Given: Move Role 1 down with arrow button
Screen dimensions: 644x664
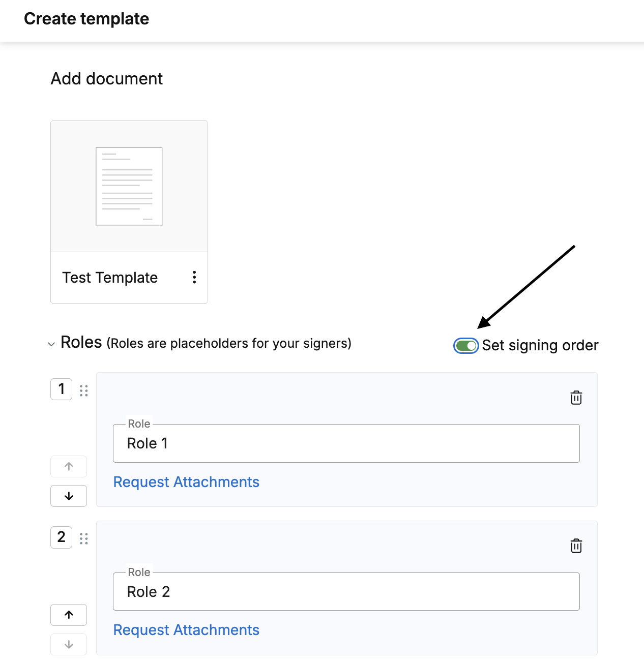Looking at the screenshot, I should (x=69, y=496).
